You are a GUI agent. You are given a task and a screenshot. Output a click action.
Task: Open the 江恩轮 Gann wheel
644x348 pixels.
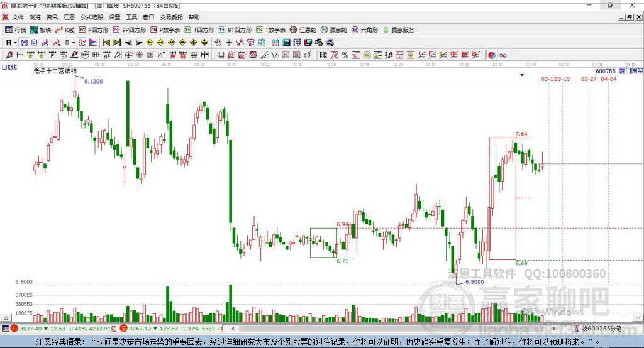tap(303, 30)
